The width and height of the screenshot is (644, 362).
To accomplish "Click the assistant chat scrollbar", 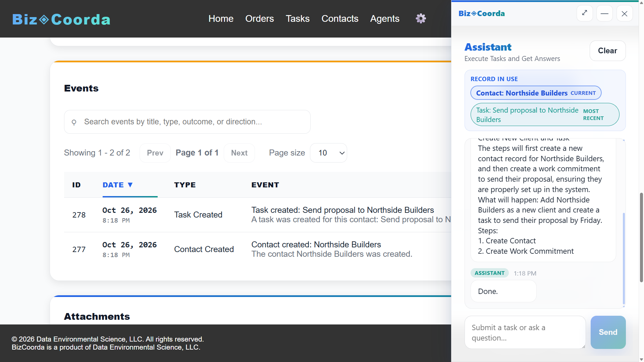I will click(x=624, y=258).
